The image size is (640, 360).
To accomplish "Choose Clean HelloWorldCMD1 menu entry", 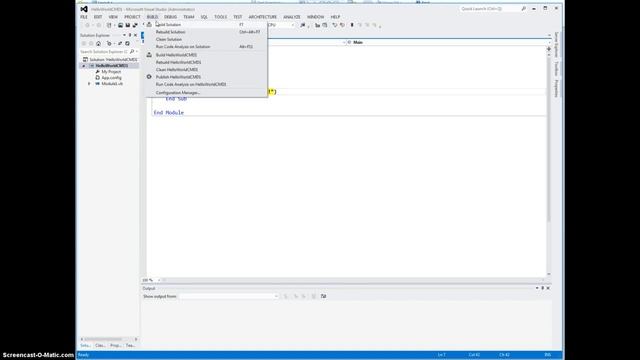I will pos(206,69).
